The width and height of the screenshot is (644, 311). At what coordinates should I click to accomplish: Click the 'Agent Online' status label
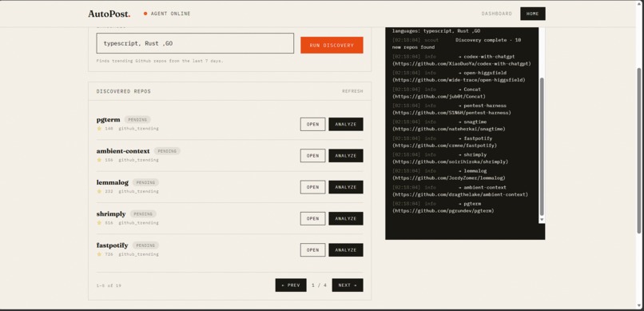(x=170, y=14)
